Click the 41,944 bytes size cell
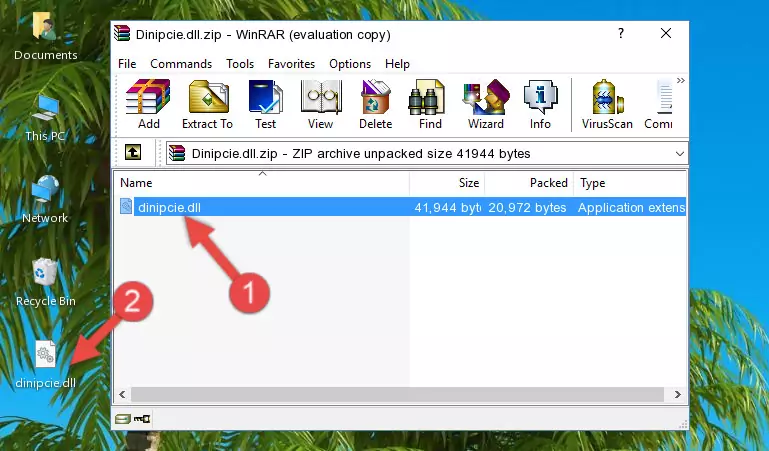769x451 pixels. 447,207
